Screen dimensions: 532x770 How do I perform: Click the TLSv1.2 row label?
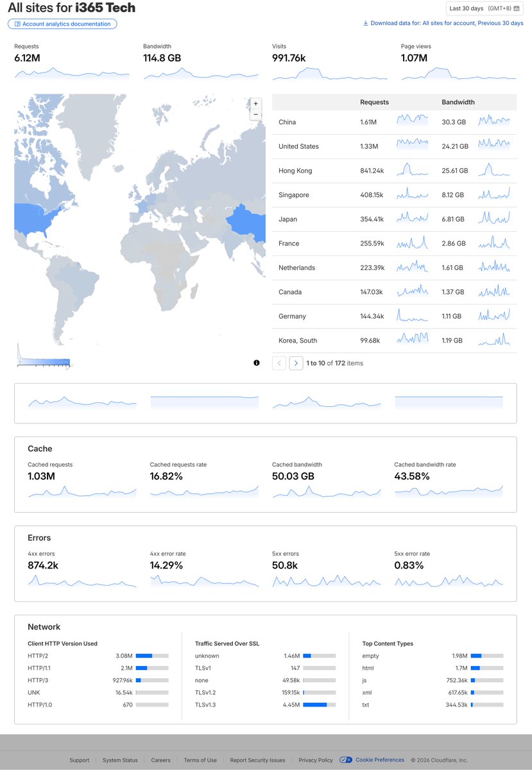tap(206, 692)
